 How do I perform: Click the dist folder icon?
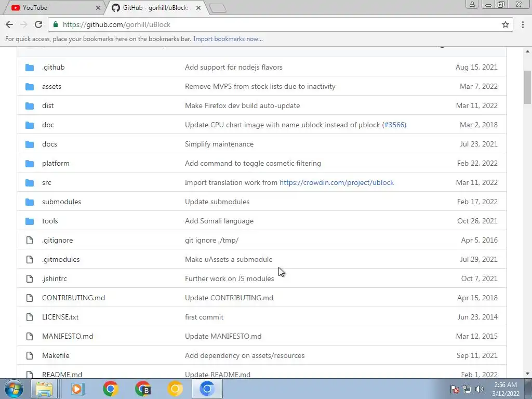click(30, 106)
